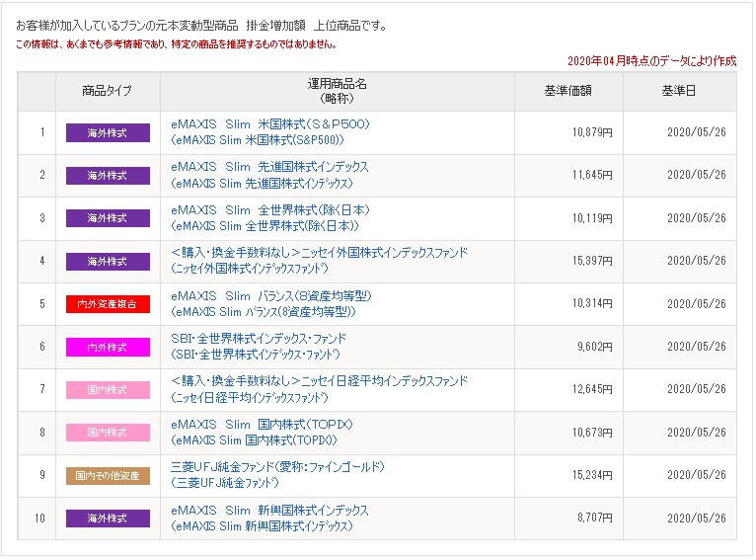Screen dimensions: 756x560
Task: Click red 内外資産複合 badge
Action: coord(108,304)
